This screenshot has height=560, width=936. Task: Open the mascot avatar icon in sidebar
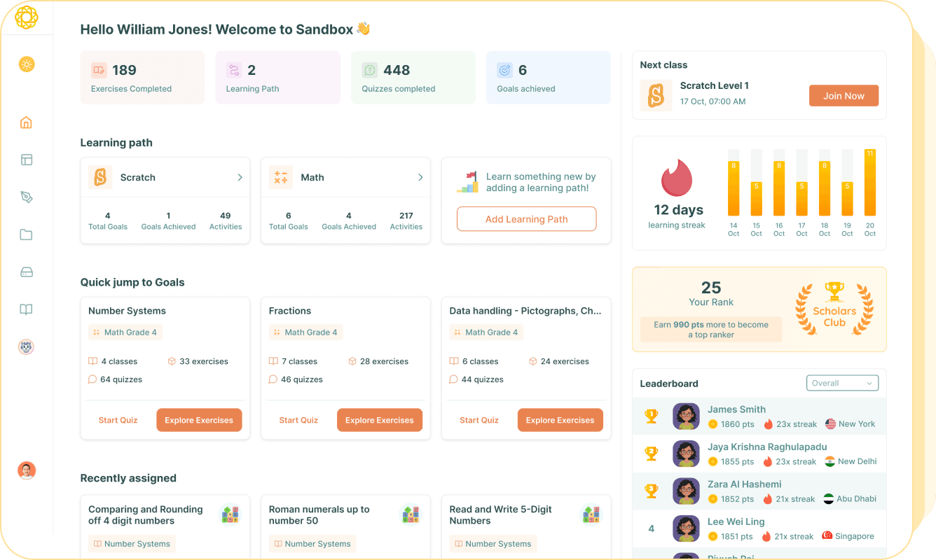[x=26, y=346]
